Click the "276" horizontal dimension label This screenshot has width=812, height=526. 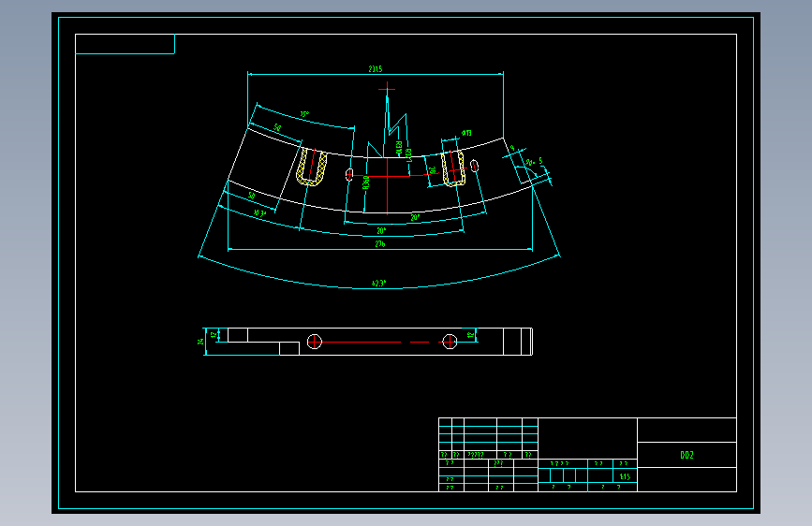[380, 244]
